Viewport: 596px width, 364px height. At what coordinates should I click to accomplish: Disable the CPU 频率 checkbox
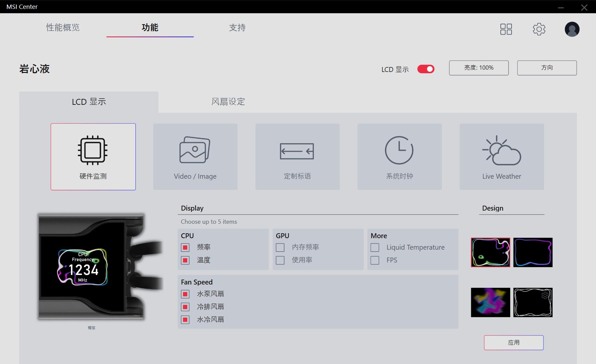click(x=185, y=247)
